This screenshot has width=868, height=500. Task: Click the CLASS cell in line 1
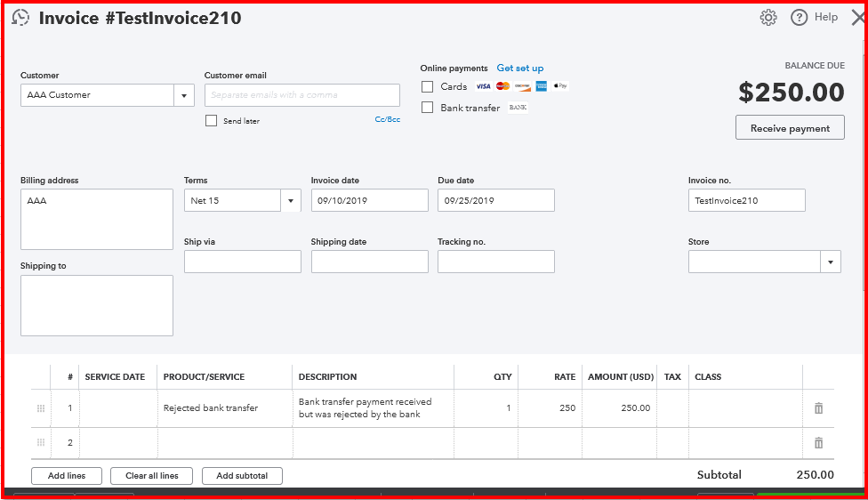745,408
